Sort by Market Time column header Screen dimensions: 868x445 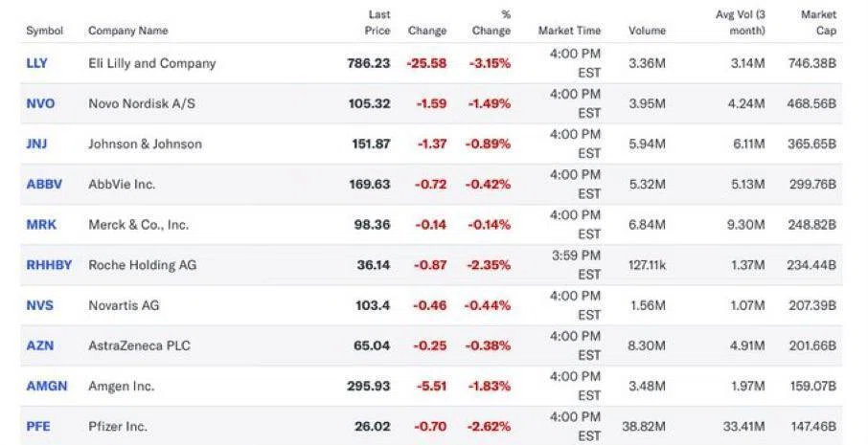coord(570,31)
